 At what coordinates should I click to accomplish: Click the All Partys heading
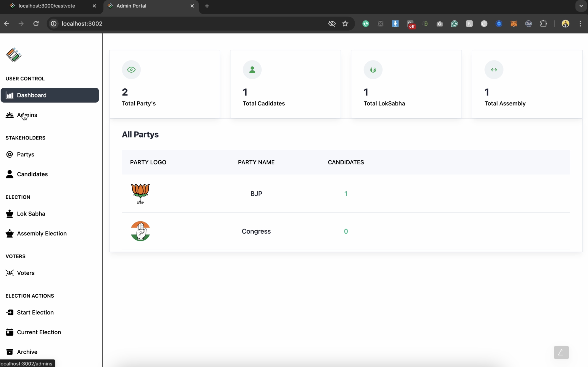[140, 135]
